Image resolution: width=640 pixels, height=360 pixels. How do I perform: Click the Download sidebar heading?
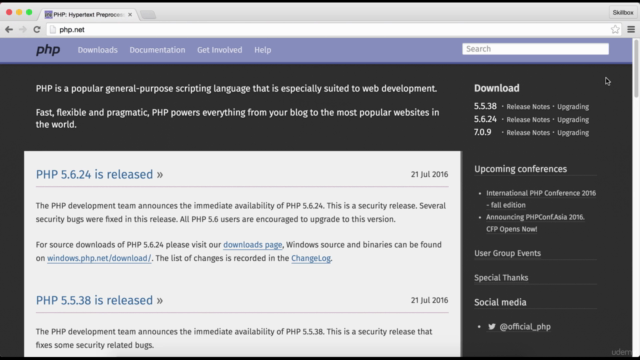pos(497,88)
